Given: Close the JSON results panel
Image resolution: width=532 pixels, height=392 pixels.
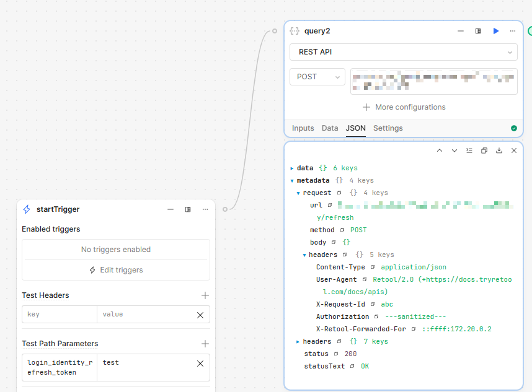Looking at the screenshot, I should [513, 150].
